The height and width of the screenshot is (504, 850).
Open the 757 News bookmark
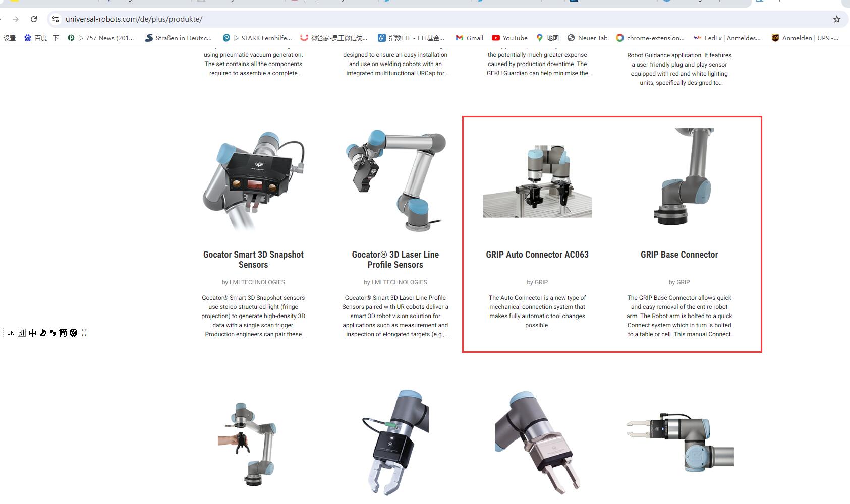click(x=101, y=38)
